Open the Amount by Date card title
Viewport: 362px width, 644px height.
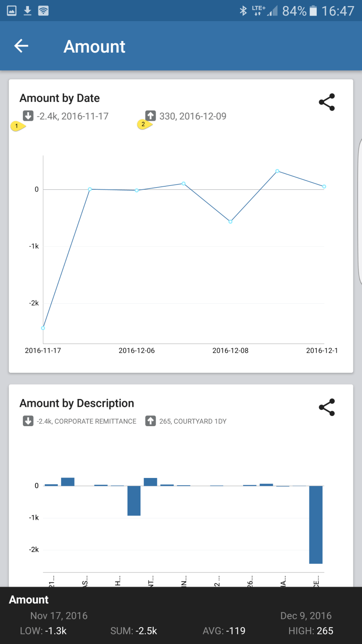pyautogui.click(x=59, y=98)
